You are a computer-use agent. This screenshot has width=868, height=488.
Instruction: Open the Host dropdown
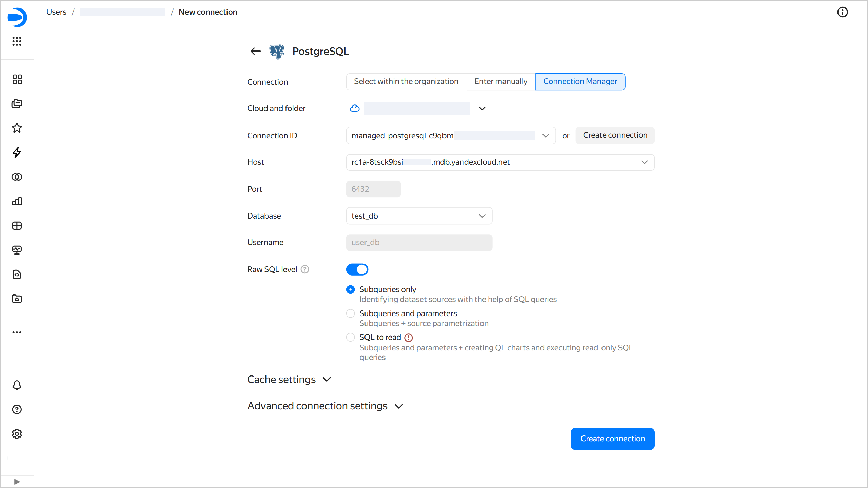[x=500, y=162]
